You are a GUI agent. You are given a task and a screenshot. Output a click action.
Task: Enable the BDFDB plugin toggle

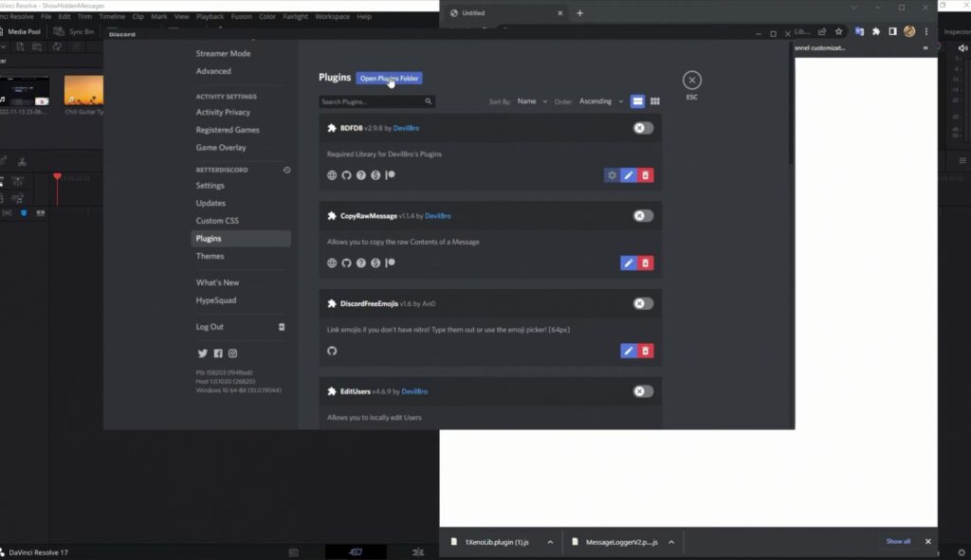pyautogui.click(x=643, y=128)
